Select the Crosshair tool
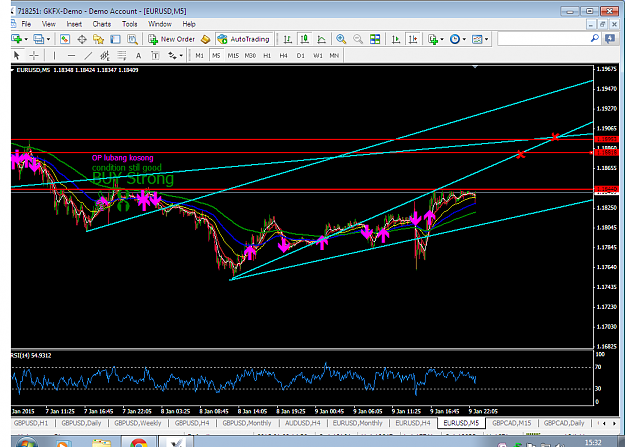The image size is (625, 447). 34,55
